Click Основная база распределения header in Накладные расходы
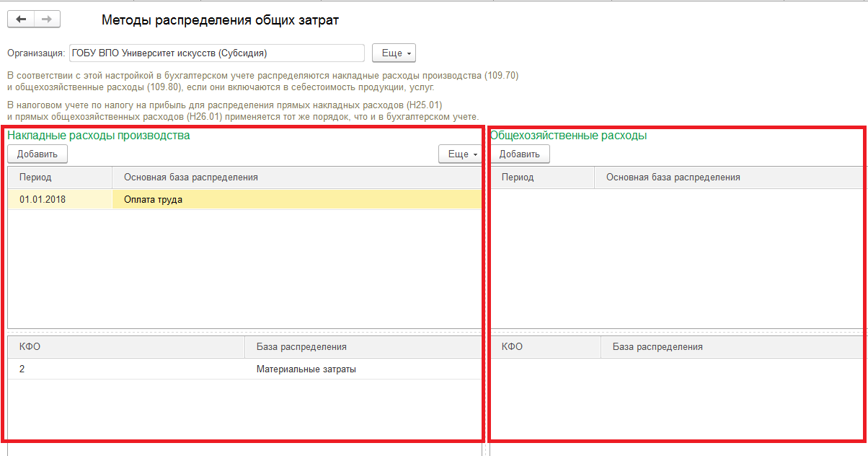The image size is (868, 456). [x=297, y=177]
